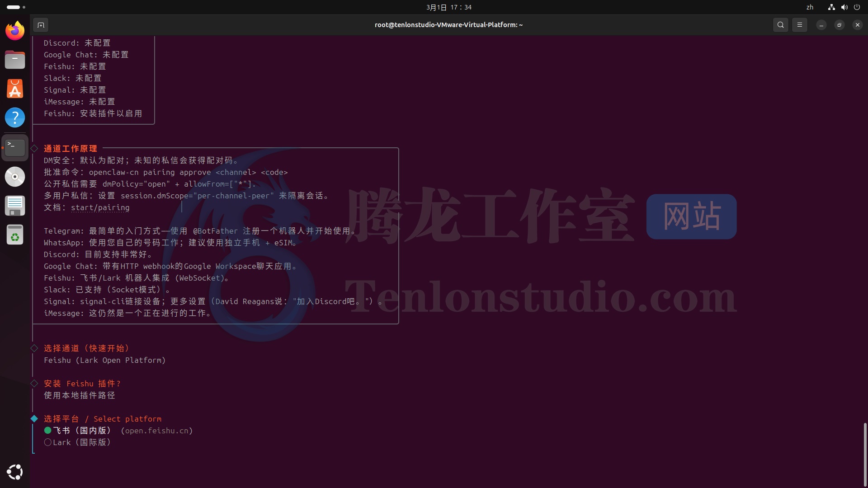Click the volume icon in top bar

tap(844, 7)
